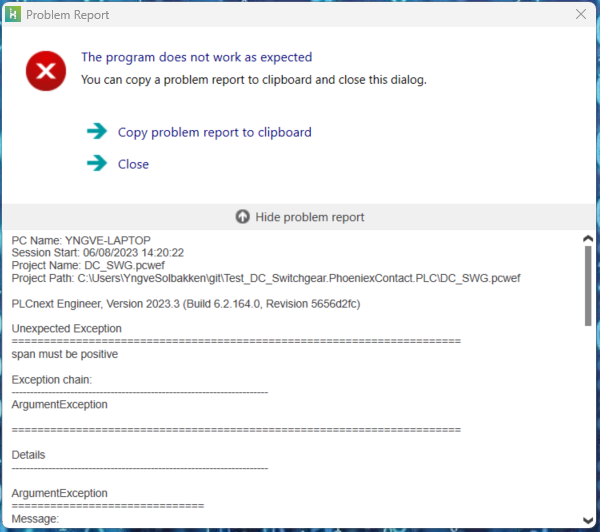This screenshot has height=532, width=600.
Task: Click the report's vertical scrollbar thumb
Action: point(587,285)
